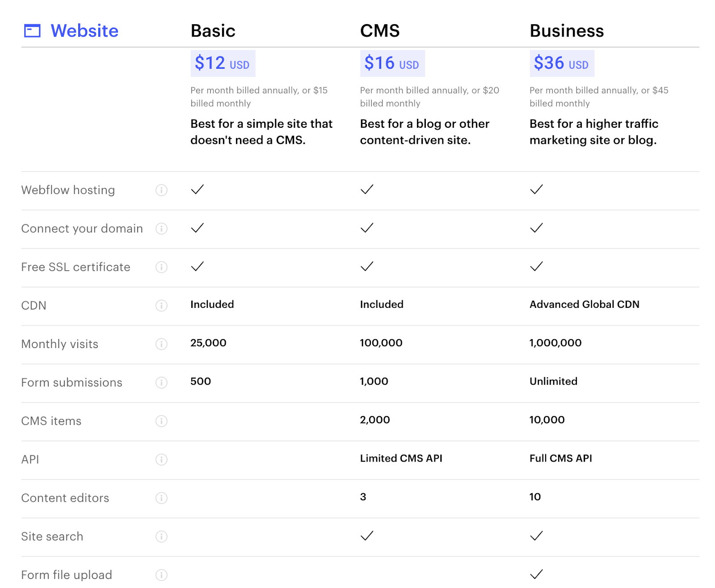Viewport: 715px width, 588px height.
Task: Click 'Full CMS API' cell
Action: 561,458
